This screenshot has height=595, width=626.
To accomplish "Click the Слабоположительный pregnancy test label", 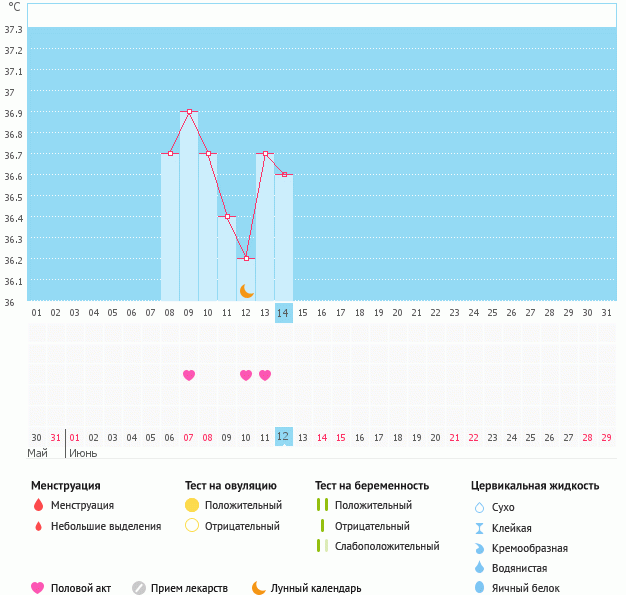I will click(x=387, y=546).
